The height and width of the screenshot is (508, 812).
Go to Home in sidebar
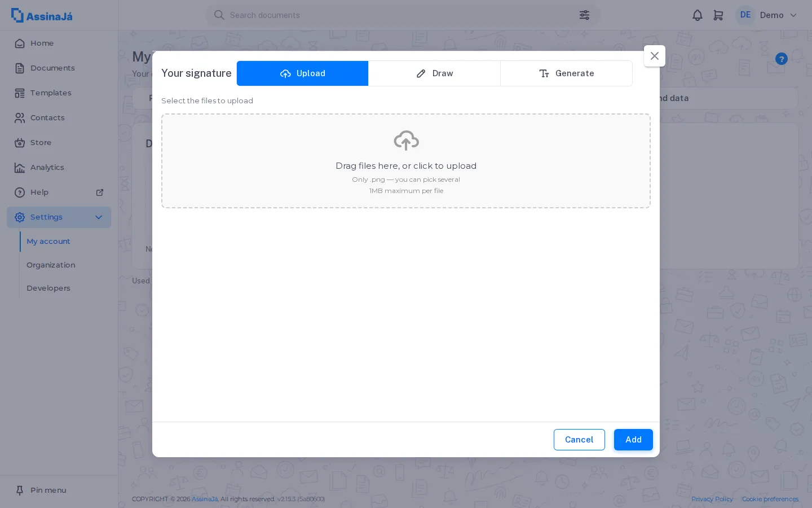point(59,43)
